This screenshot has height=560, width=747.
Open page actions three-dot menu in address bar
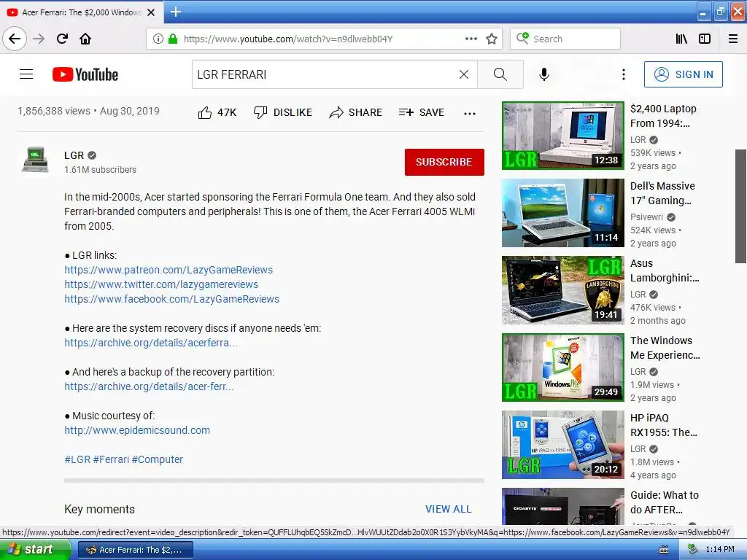[471, 39]
